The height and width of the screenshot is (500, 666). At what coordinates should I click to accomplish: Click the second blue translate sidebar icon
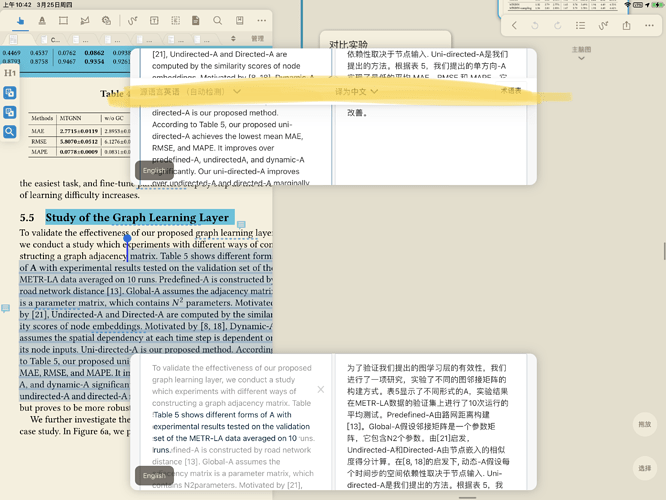(10, 112)
